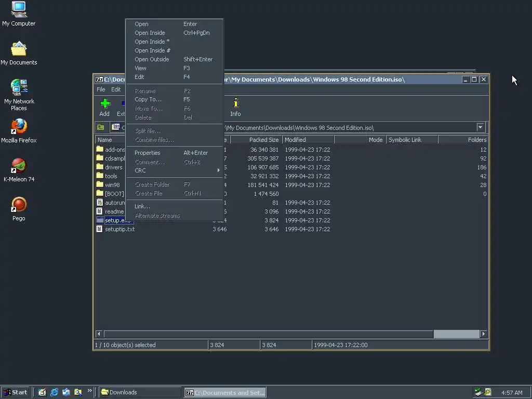The image size is (532, 399).
Task: Click packed size 1 474 560
Action: click(x=266, y=194)
